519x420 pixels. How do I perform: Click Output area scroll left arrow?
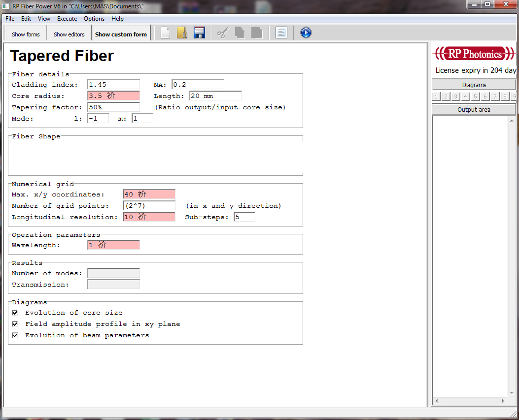(x=437, y=401)
